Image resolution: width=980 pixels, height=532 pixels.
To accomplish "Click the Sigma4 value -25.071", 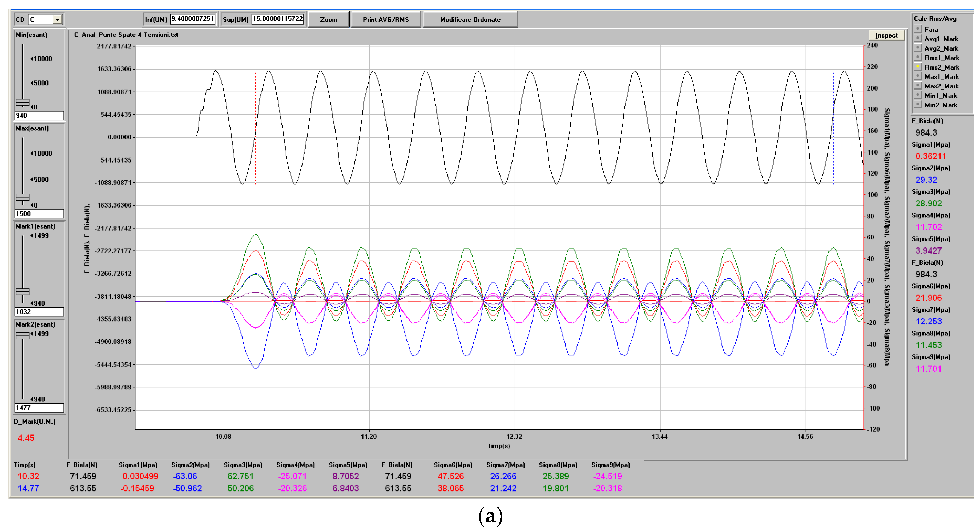I will pos(292,477).
